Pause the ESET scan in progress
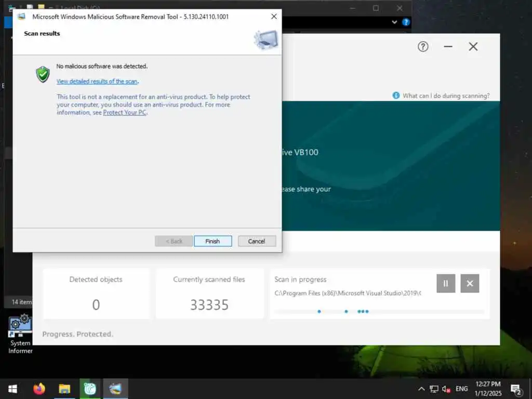The height and width of the screenshot is (399, 532). tap(446, 283)
